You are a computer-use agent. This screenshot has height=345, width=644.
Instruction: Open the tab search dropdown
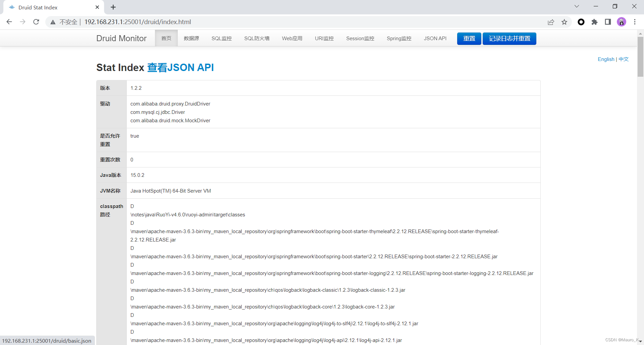577,6
